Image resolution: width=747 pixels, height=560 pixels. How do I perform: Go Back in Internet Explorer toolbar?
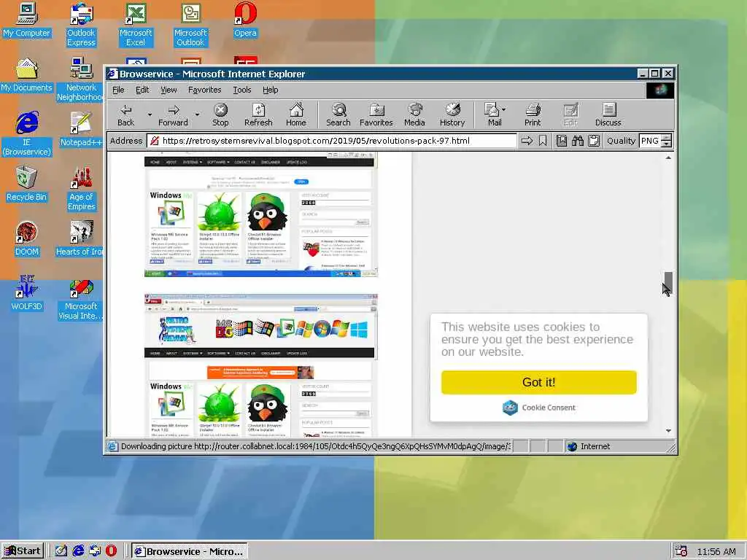click(125, 114)
